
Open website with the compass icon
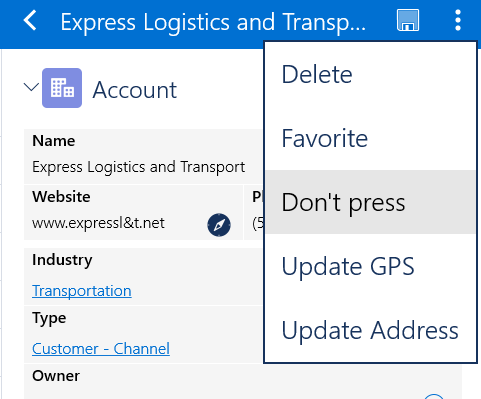point(219,225)
